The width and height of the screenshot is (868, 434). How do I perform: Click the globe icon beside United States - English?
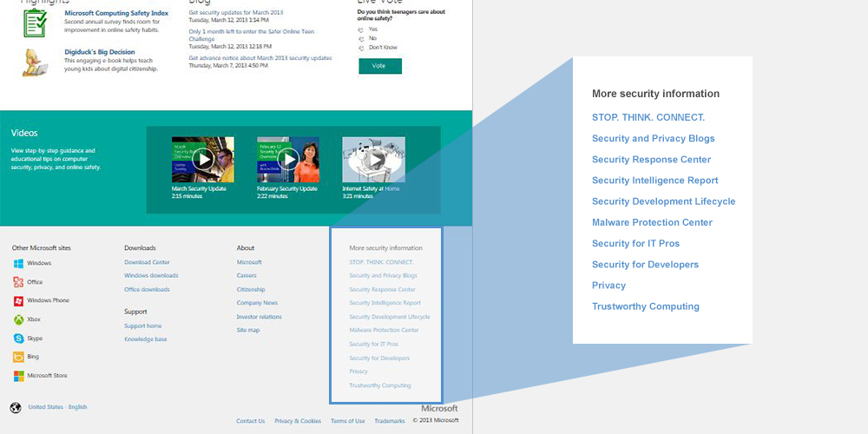pyautogui.click(x=16, y=408)
